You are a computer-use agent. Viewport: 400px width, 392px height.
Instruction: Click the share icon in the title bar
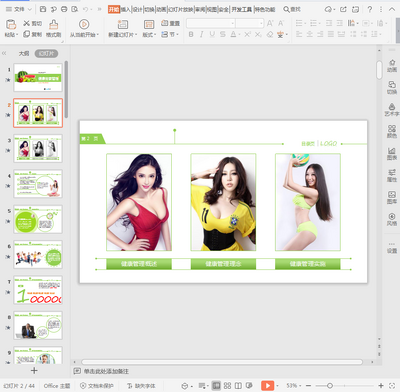tap(343, 9)
